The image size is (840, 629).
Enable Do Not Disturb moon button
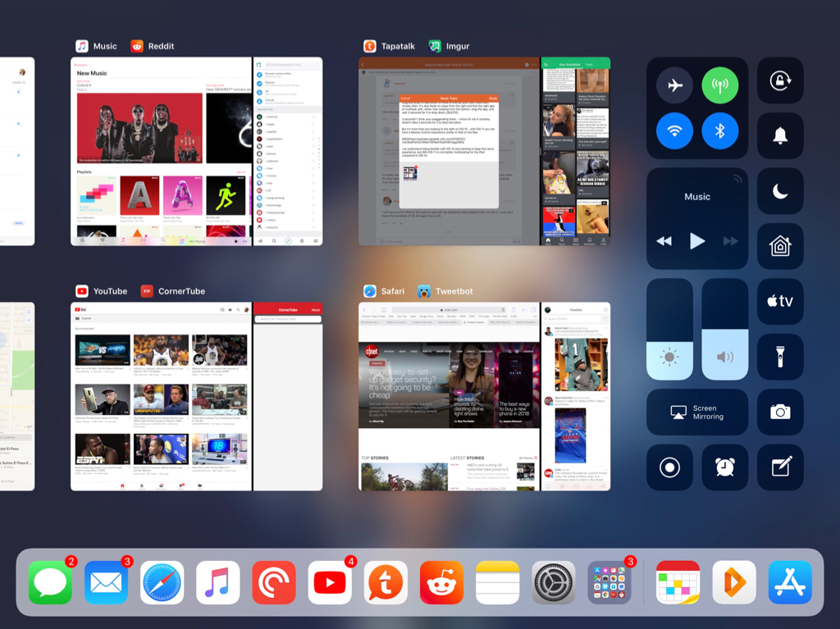point(780,191)
